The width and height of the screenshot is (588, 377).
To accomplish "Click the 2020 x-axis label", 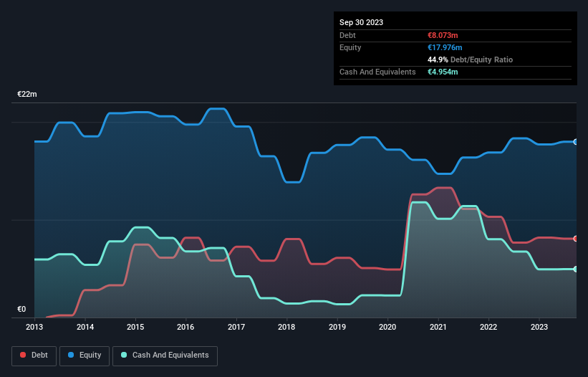I will [x=387, y=327].
